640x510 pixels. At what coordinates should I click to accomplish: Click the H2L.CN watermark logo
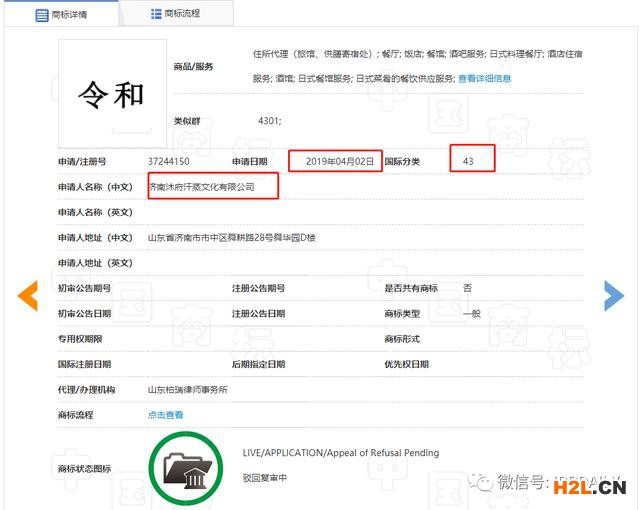pyautogui.click(x=590, y=487)
